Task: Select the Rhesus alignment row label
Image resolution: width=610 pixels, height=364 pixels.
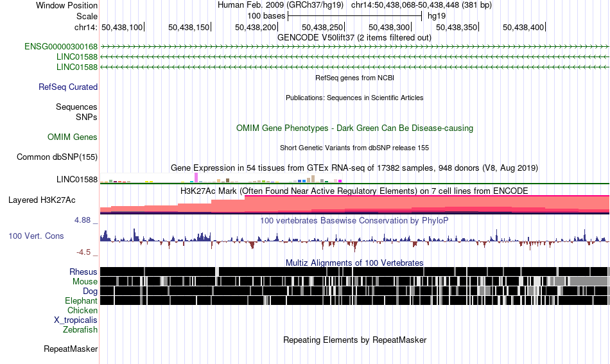Action: (x=83, y=272)
